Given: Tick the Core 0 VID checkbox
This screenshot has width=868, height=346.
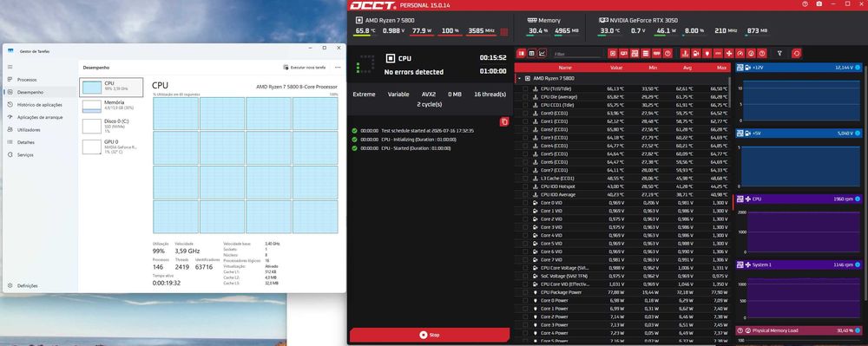Looking at the screenshot, I should tap(525, 203).
